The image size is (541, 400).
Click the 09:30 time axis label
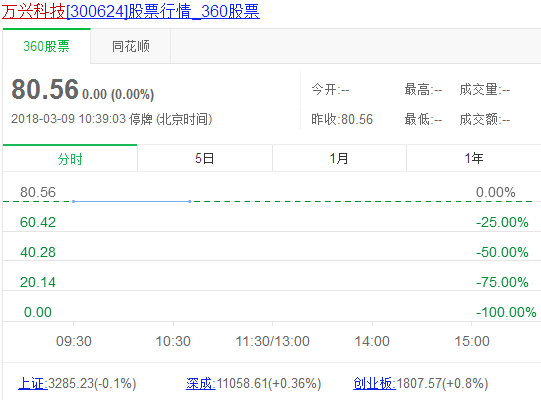74,341
